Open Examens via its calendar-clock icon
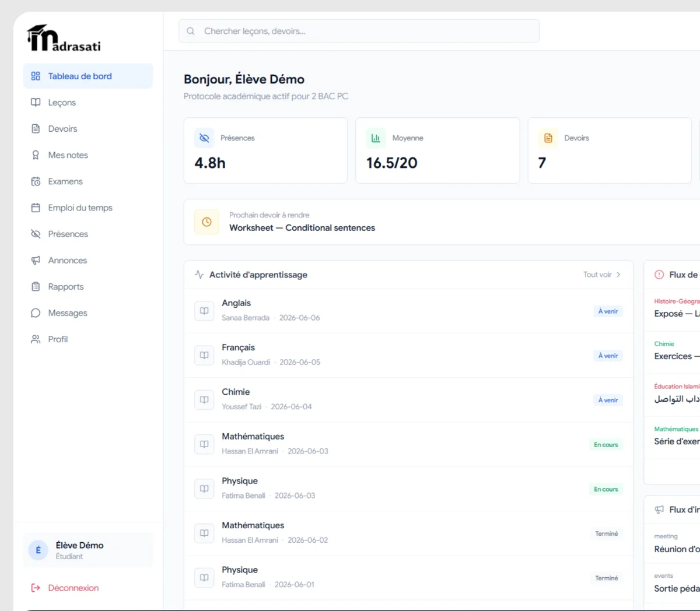 pyautogui.click(x=36, y=181)
